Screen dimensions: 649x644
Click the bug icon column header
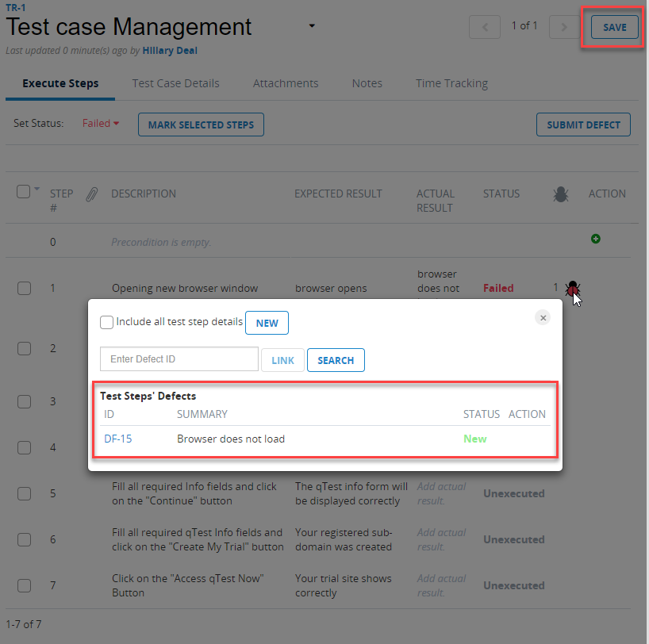click(560, 194)
